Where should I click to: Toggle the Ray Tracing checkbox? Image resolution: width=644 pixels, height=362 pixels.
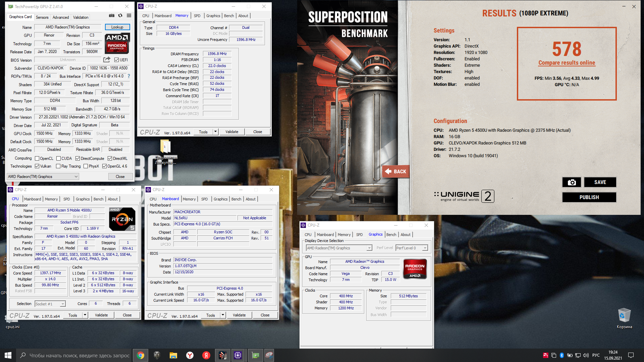58,166
